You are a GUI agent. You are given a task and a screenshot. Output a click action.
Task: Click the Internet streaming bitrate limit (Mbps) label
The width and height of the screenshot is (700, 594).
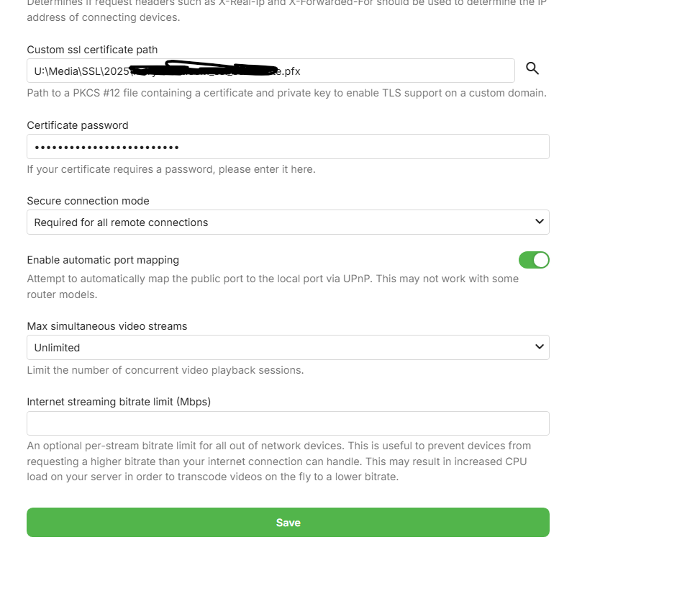tap(119, 402)
